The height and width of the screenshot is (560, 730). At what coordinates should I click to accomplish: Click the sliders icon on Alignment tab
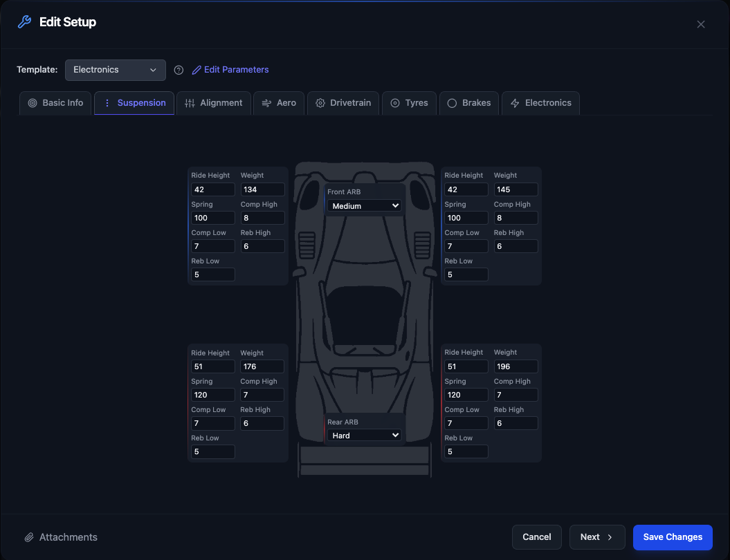tap(189, 102)
